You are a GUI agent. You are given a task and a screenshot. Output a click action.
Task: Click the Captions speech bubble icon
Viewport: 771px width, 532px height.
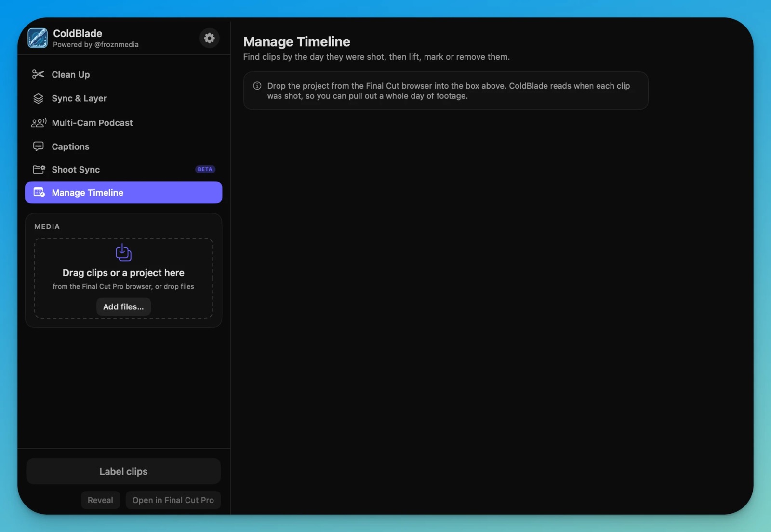click(38, 146)
